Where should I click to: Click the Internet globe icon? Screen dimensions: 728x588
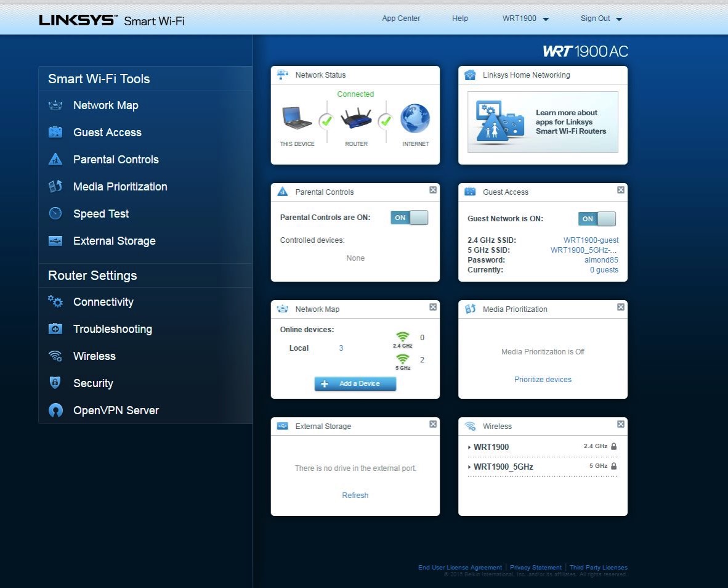point(415,118)
